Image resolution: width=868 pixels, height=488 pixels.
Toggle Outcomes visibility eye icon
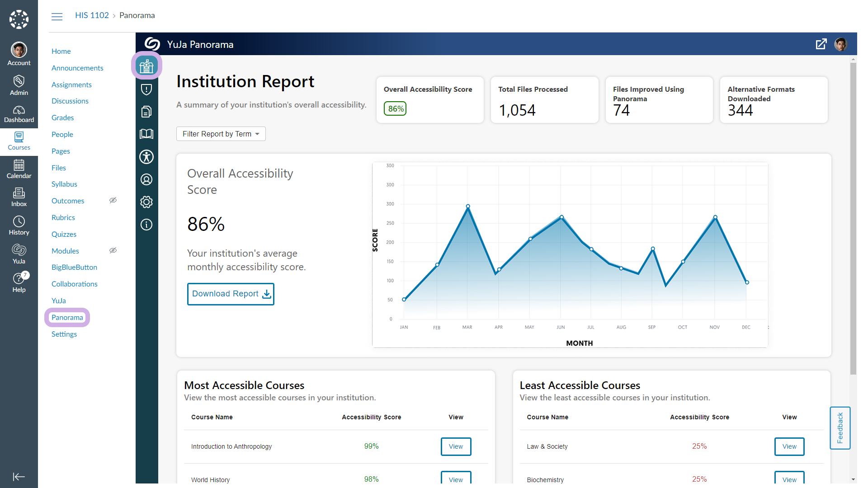(x=113, y=200)
